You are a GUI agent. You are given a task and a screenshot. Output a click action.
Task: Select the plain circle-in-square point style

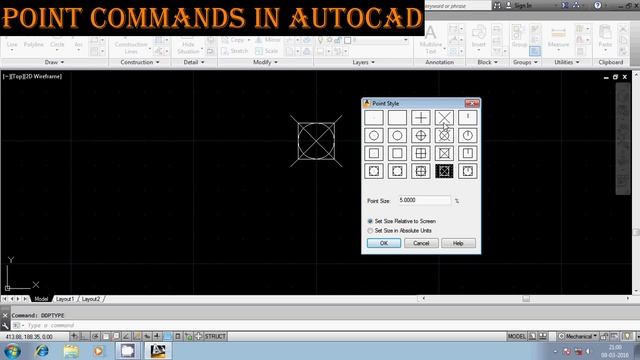pos(397,171)
